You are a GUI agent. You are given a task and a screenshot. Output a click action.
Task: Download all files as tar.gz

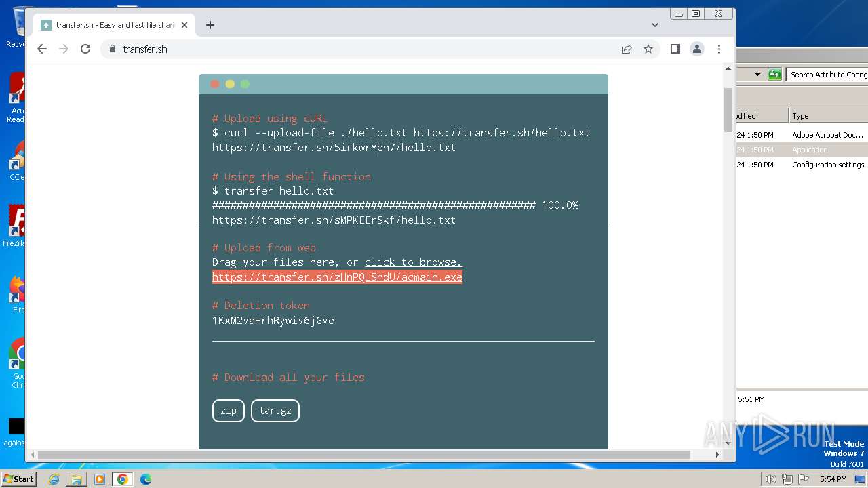click(275, 411)
